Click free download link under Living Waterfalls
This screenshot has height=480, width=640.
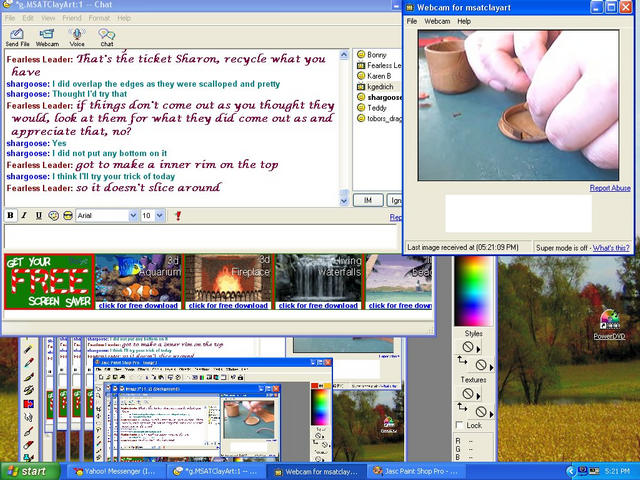(x=318, y=305)
